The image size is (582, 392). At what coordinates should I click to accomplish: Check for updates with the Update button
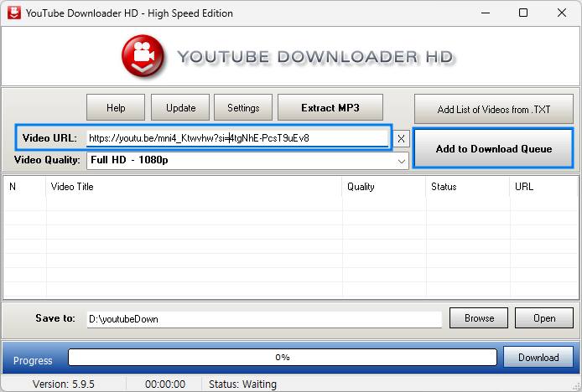180,107
